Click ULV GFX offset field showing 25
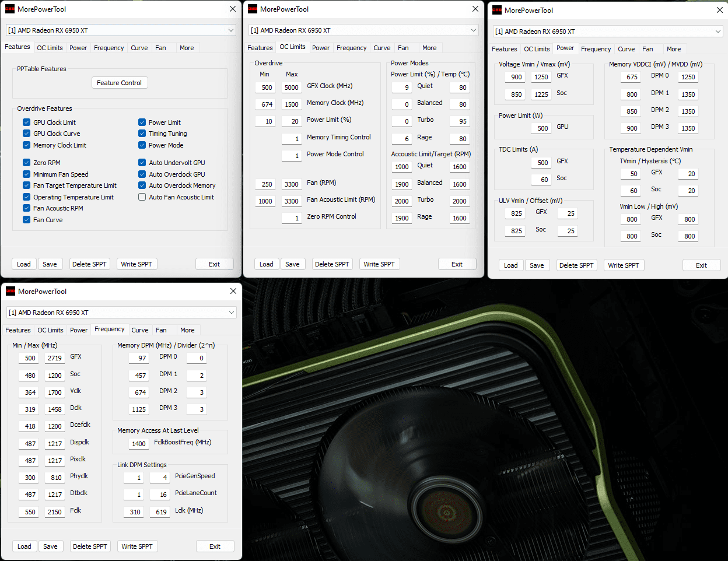The width and height of the screenshot is (728, 561). pyautogui.click(x=568, y=213)
